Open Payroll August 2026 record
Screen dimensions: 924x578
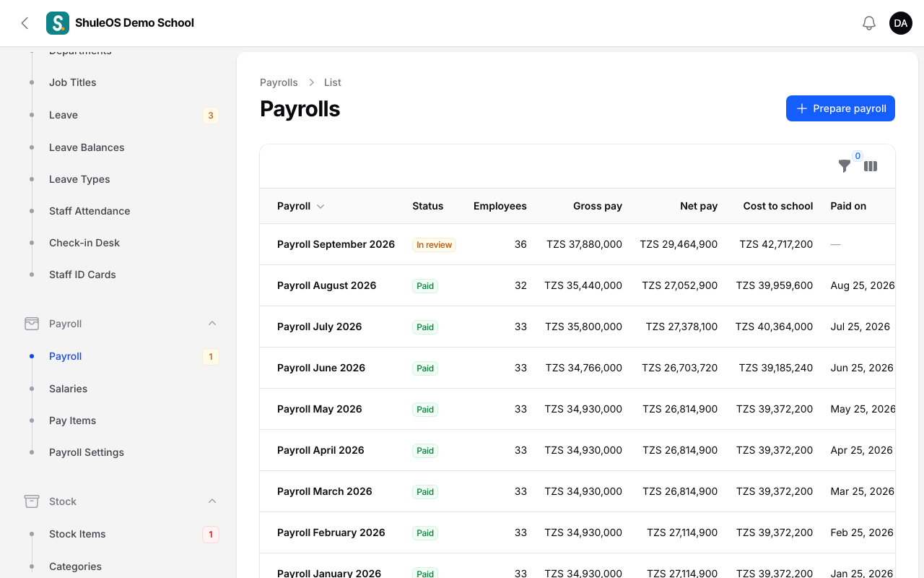(326, 285)
